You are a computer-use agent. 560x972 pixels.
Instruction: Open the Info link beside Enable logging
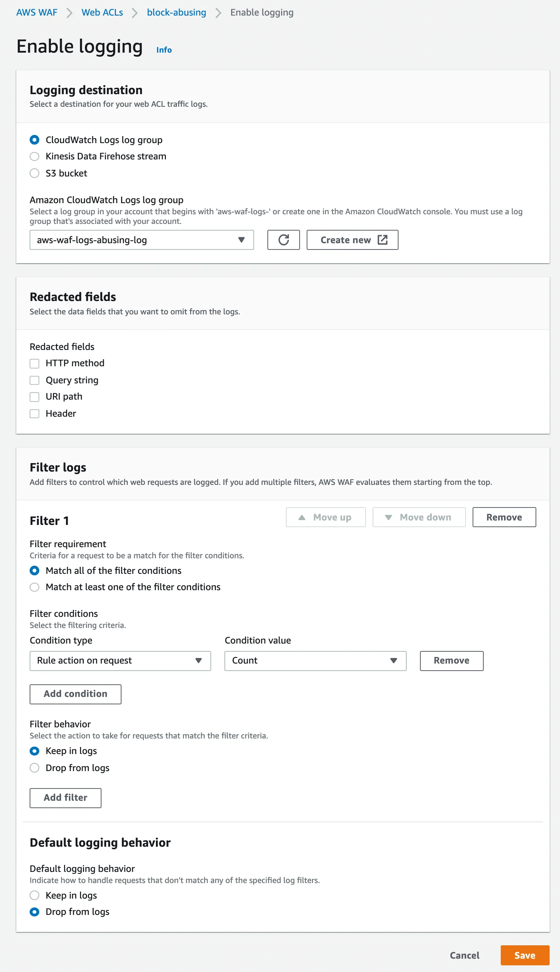point(164,50)
